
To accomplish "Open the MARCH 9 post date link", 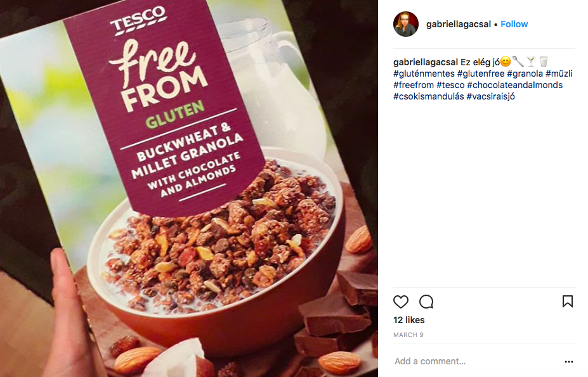I will 408,335.
